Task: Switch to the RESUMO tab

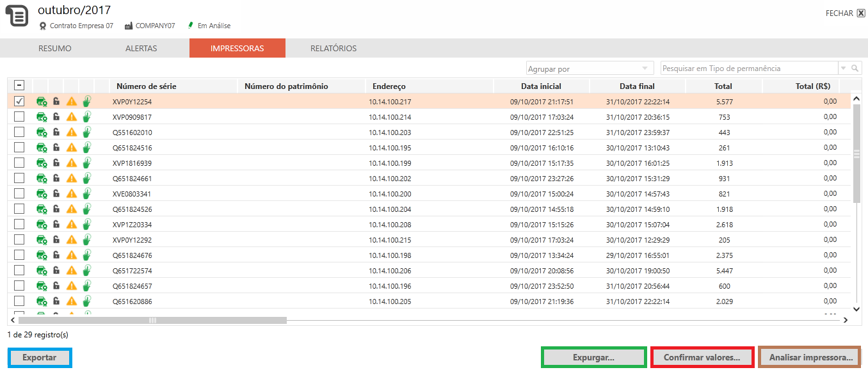Action: click(x=55, y=49)
